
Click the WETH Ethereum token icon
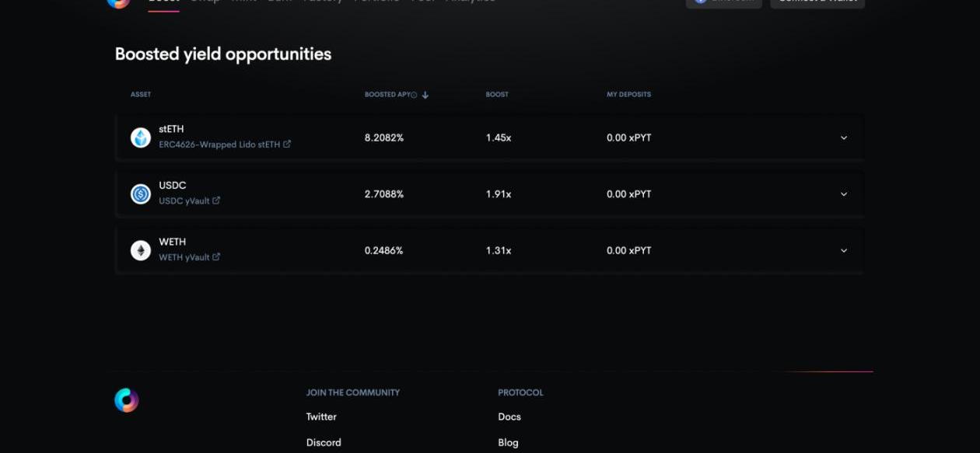[141, 250]
